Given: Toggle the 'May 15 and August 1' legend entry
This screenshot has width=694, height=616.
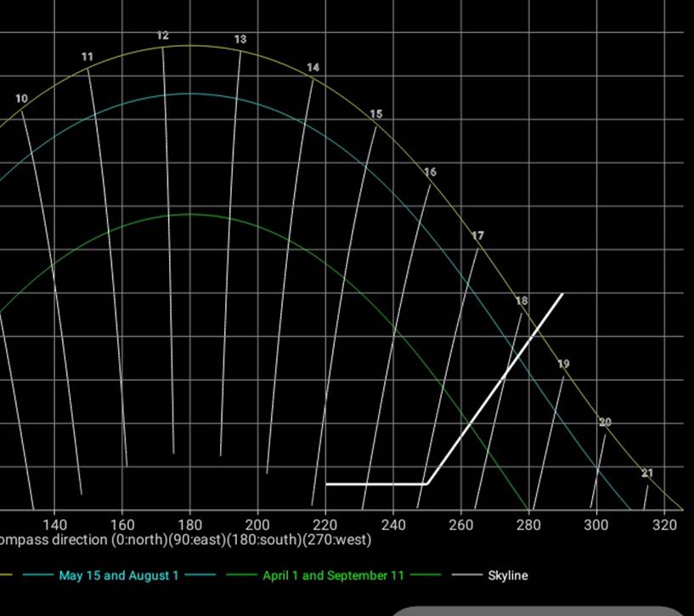Looking at the screenshot, I should pos(119,575).
